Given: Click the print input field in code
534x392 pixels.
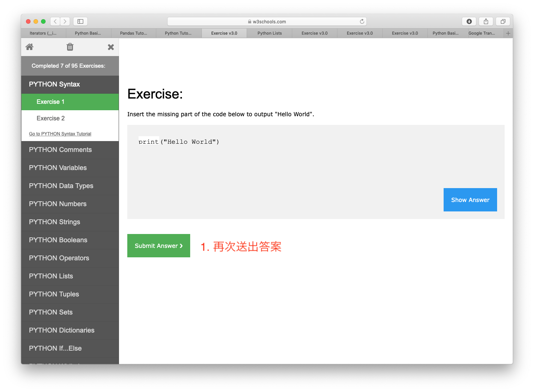Looking at the screenshot, I should (x=149, y=141).
